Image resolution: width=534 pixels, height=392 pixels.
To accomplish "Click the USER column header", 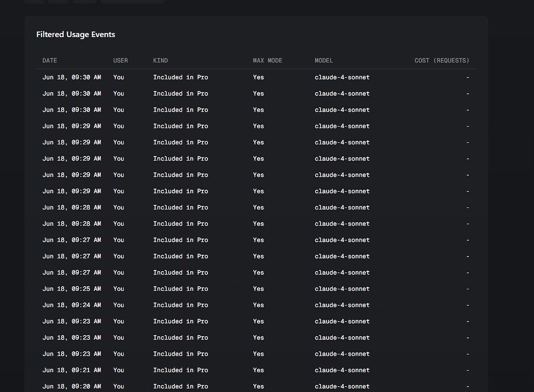I will (120, 60).
